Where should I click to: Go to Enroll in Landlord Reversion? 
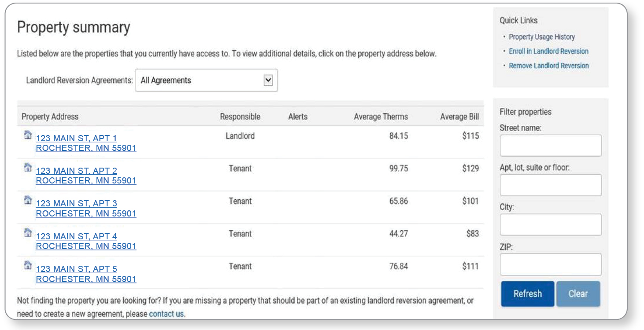548,51
